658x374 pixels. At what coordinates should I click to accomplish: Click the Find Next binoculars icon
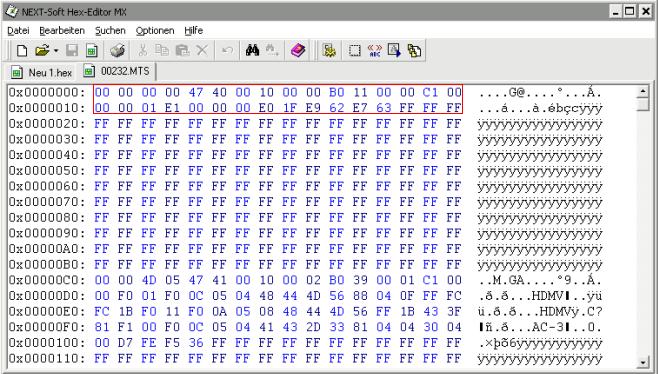[272, 51]
